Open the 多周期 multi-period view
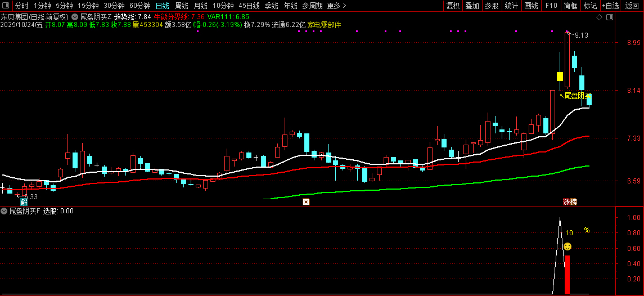 click(x=312, y=6)
